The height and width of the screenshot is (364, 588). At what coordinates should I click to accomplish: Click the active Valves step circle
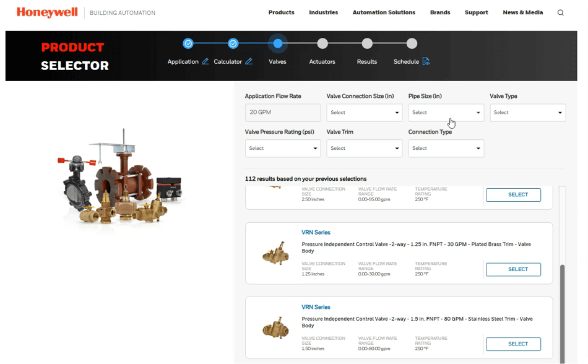tap(277, 43)
